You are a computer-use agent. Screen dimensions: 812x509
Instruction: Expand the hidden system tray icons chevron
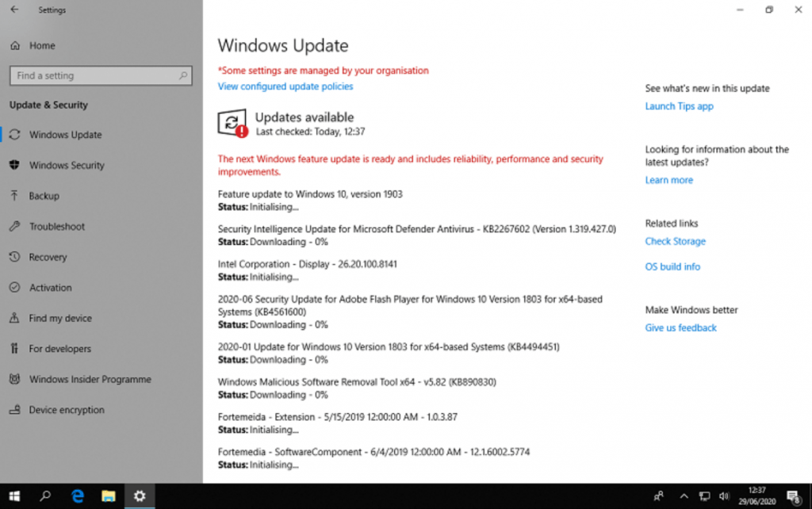684,496
